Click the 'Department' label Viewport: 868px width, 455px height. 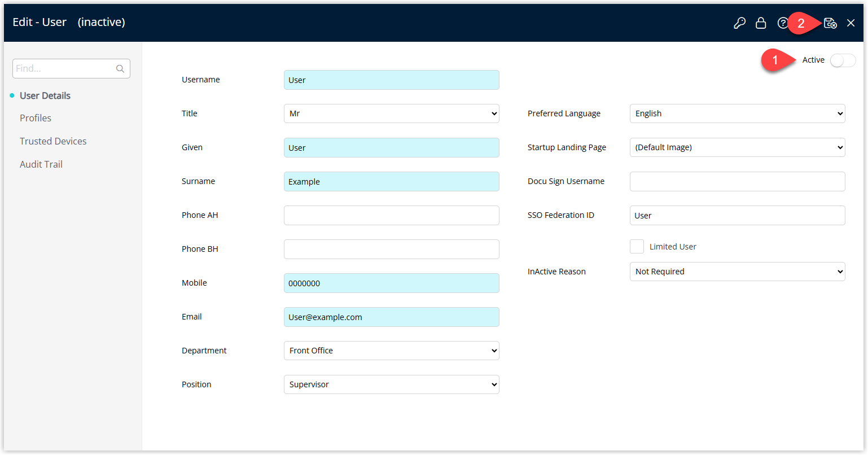tap(204, 351)
